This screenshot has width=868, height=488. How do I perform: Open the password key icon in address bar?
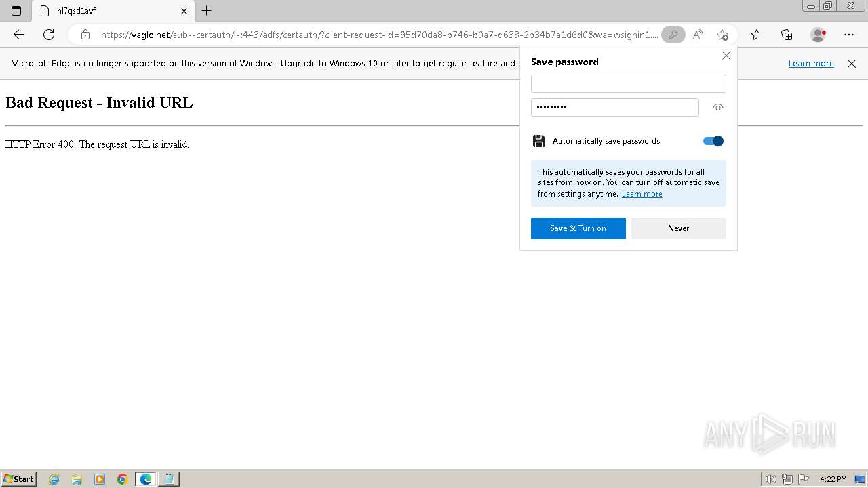(673, 35)
